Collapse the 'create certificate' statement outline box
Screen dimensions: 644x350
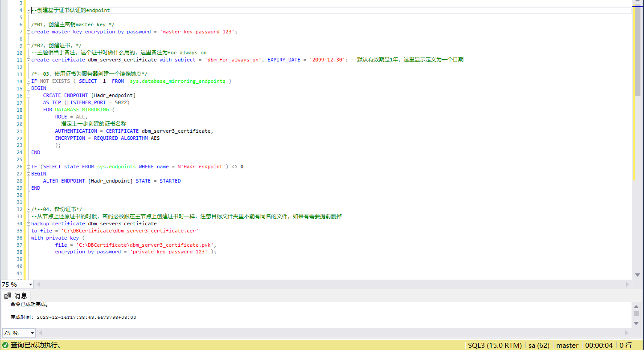(x=29, y=60)
